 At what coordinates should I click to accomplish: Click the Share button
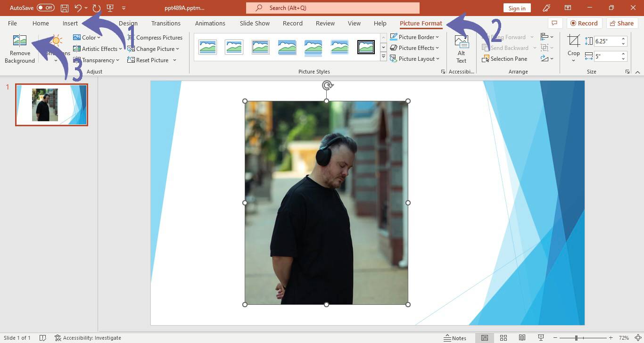[622, 23]
